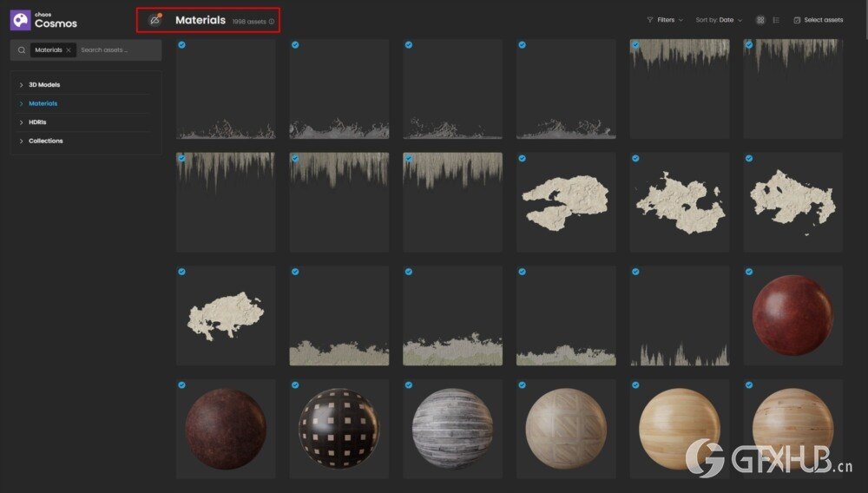This screenshot has height=493, width=868.
Task: Switch to list view layout
Action: [776, 20]
